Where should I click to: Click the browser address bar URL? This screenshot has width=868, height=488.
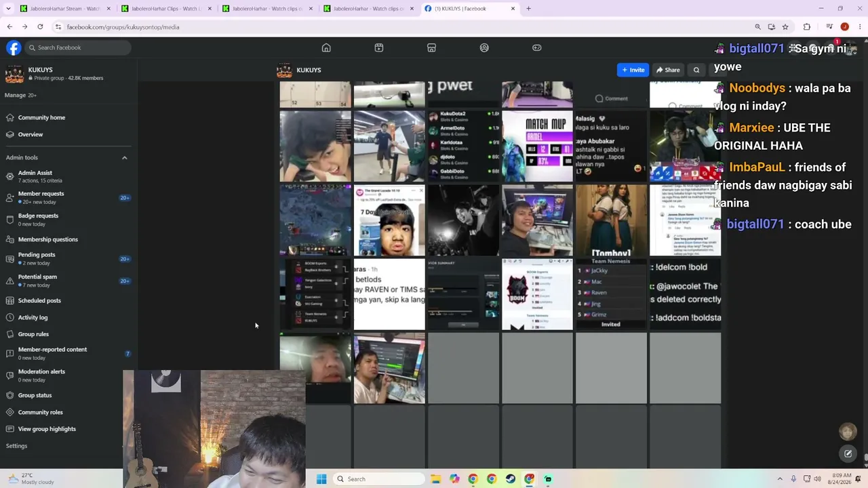[123, 27]
